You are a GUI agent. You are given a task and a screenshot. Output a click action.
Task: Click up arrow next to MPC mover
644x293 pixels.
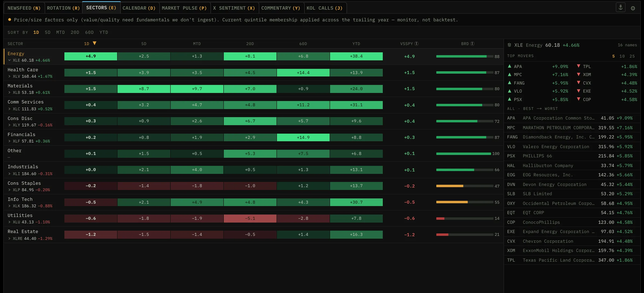pos(510,74)
